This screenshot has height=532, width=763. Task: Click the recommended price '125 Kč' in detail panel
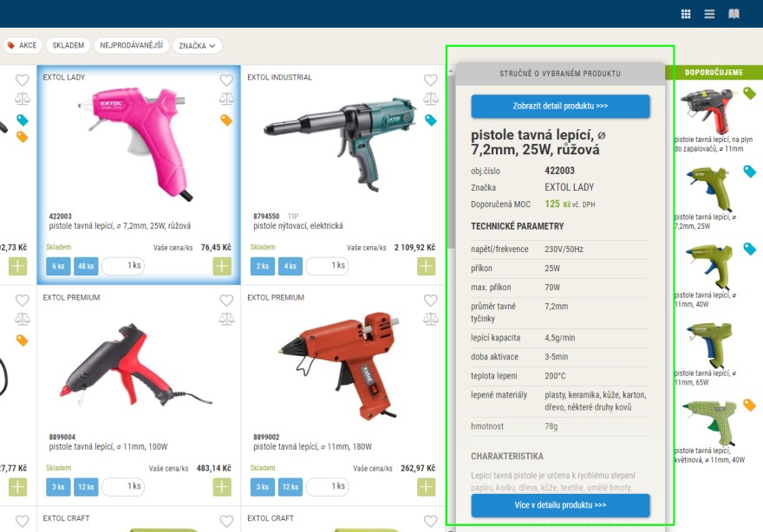[x=558, y=204]
